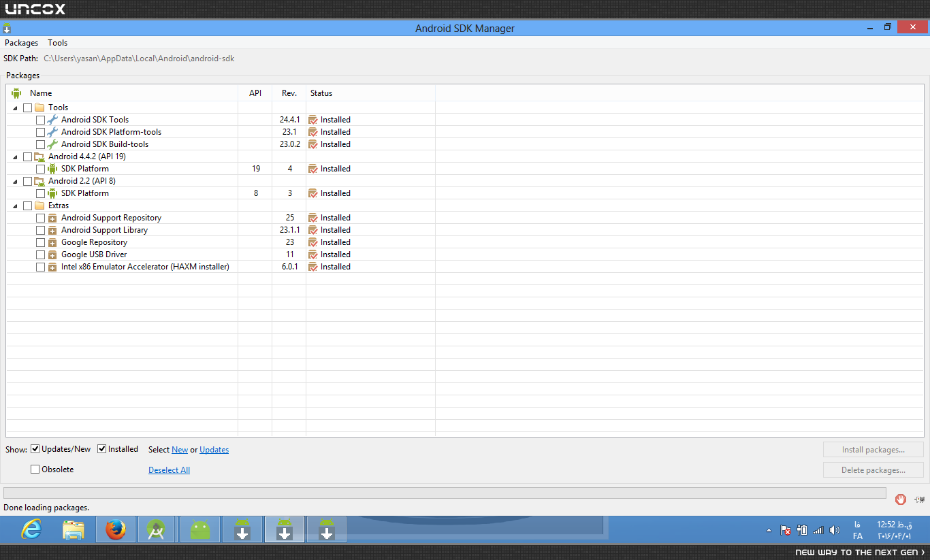
Task: Open the Packages menu
Action: coord(22,43)
